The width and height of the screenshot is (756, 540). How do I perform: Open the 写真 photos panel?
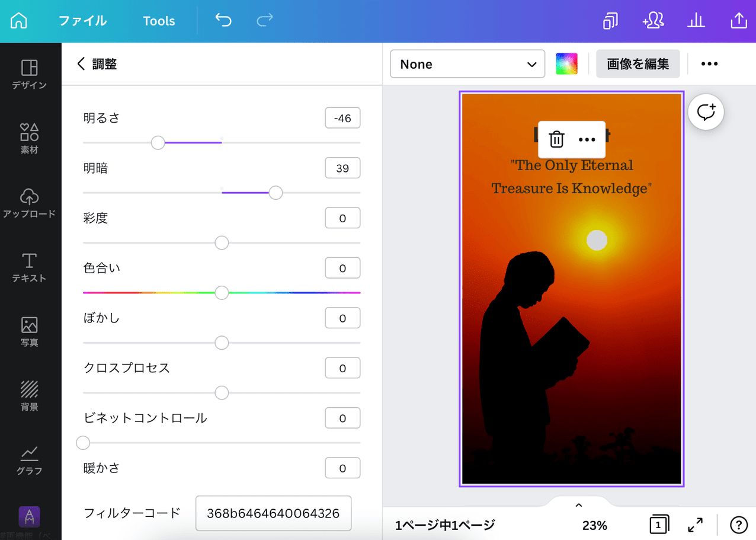[30, 331]
